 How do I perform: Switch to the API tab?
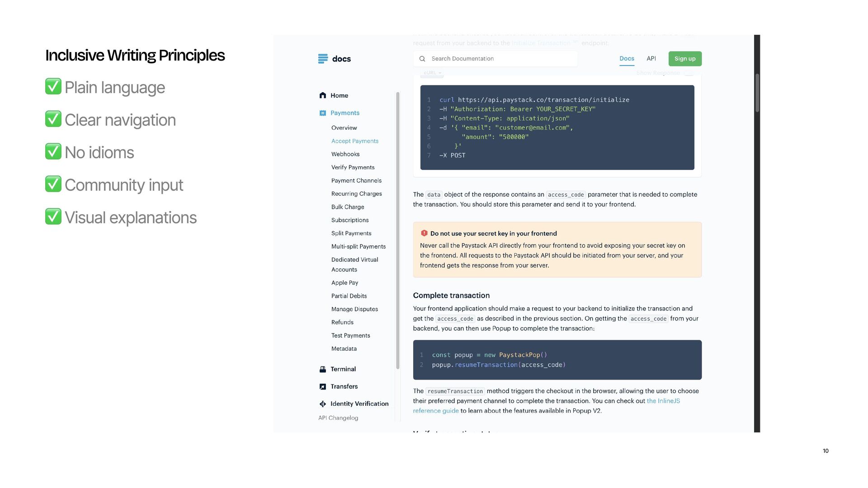point(651,59)
